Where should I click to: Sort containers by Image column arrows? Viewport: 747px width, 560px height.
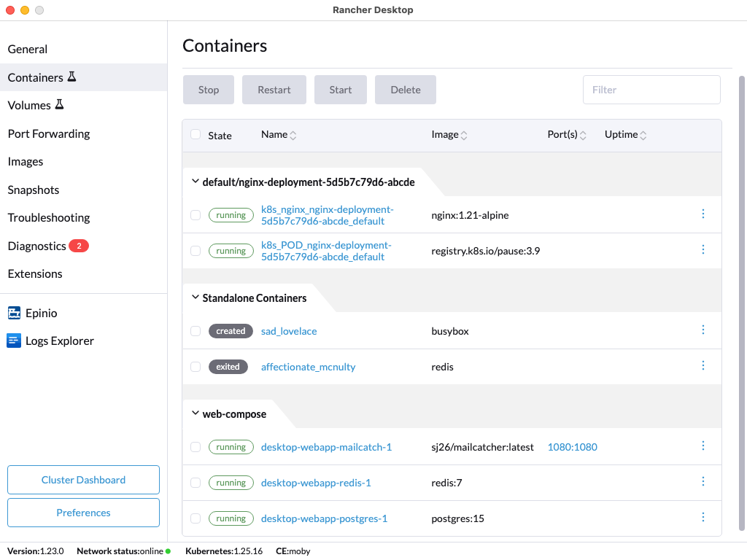[x=463, y=135]
